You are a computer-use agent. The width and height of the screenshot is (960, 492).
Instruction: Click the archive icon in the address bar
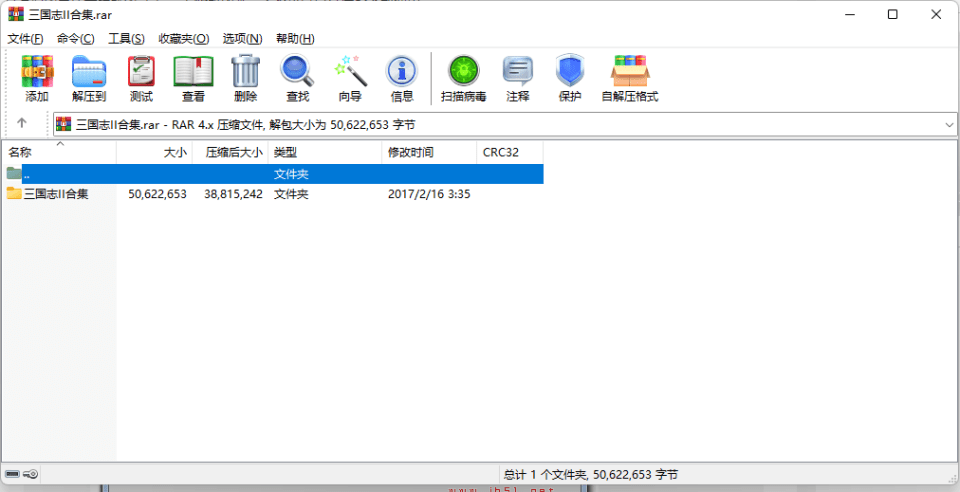pos(63,124)
